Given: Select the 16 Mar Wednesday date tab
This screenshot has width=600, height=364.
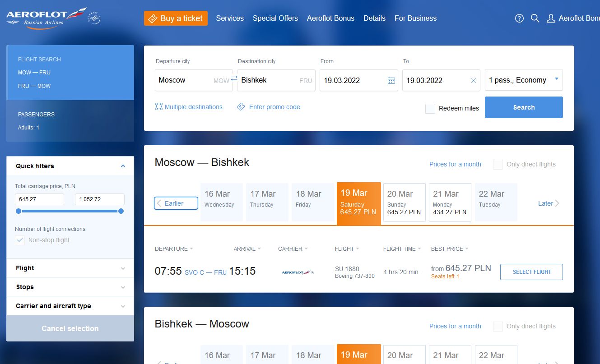Looking at the screenshot, I should pyautogui.click(x=222, y=202).
